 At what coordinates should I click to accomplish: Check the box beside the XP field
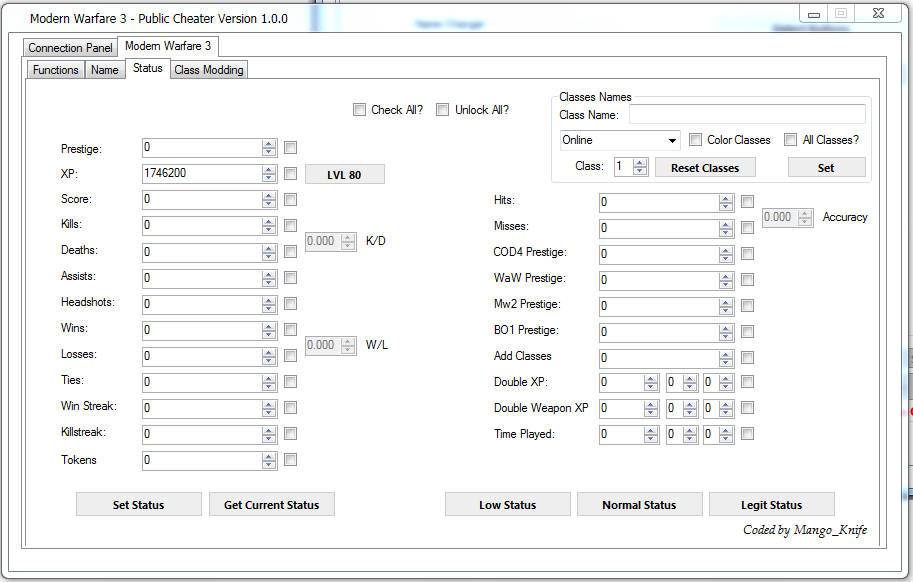click(291, 173)
